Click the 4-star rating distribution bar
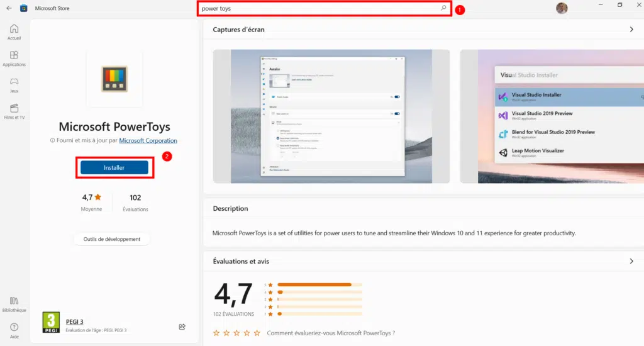644x346 pixels. 320,292
